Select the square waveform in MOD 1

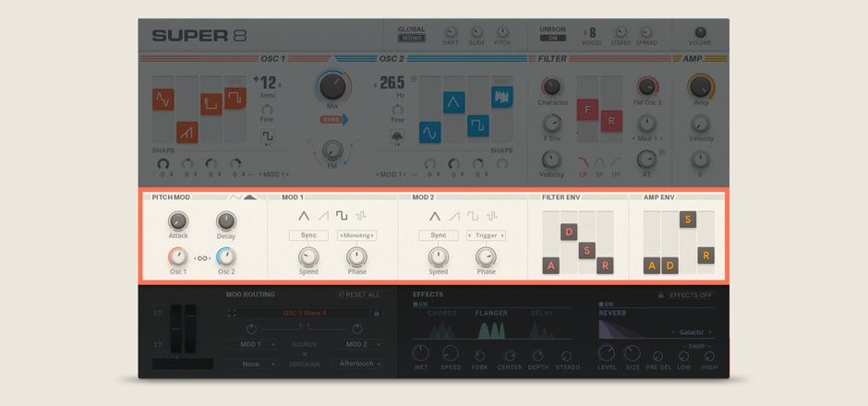point(343,216)
